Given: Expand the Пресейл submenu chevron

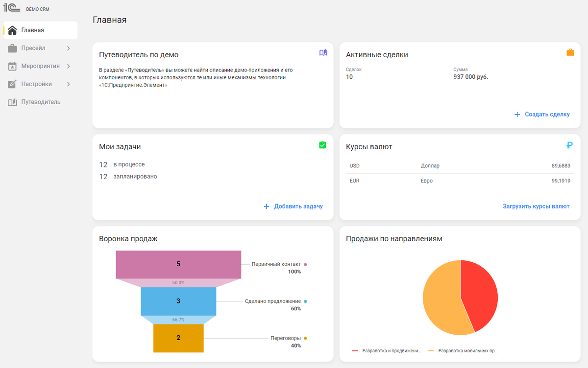Looking at the screenshot, I should click(x=68, y=48).
